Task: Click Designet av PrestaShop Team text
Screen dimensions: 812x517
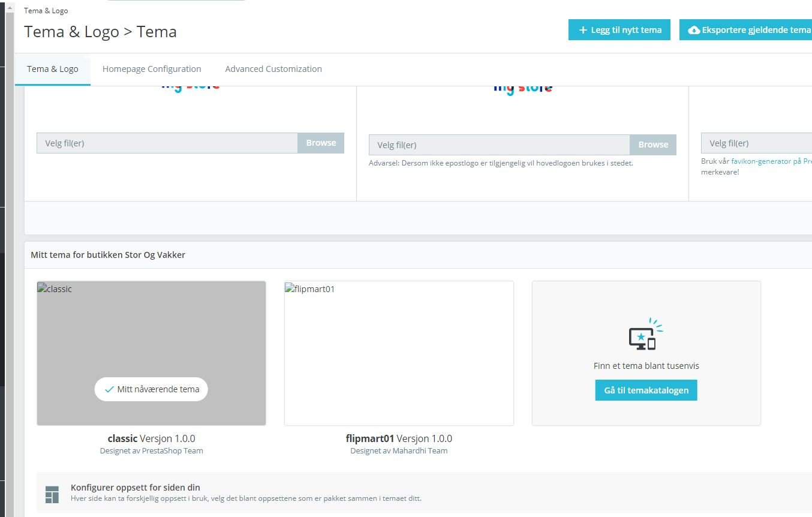Action: pos(151,451)
